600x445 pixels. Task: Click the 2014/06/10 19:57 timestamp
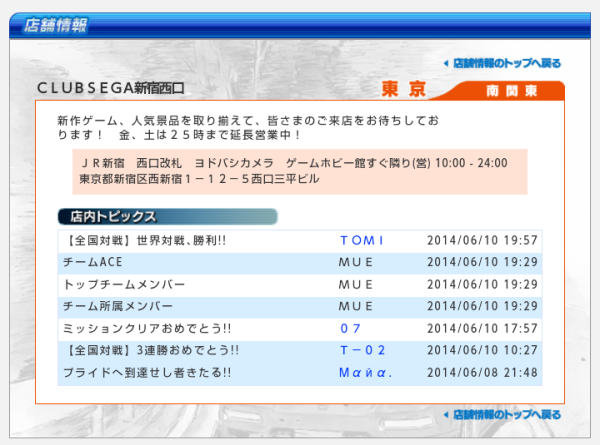[483, 240]
